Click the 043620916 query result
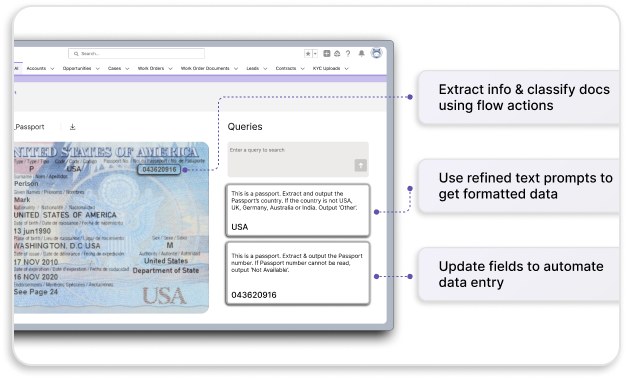This screenshot has width=627, height=379. pos(254,295)
